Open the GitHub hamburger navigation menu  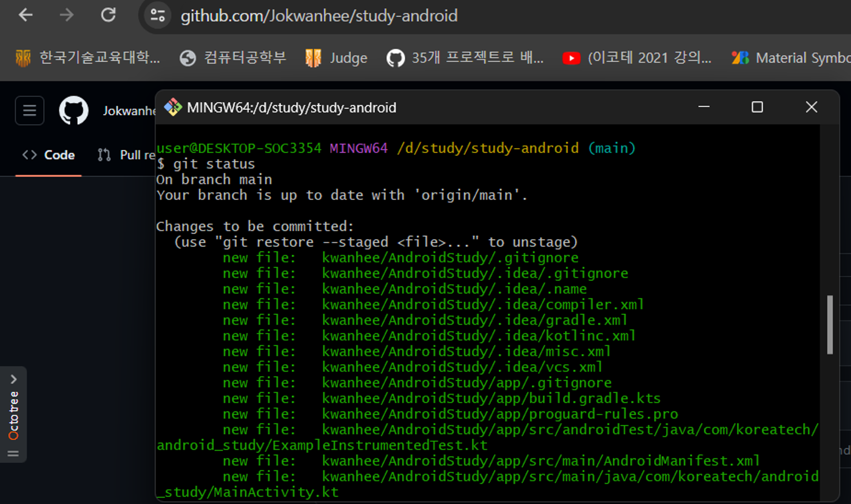[x=29, y=111]
